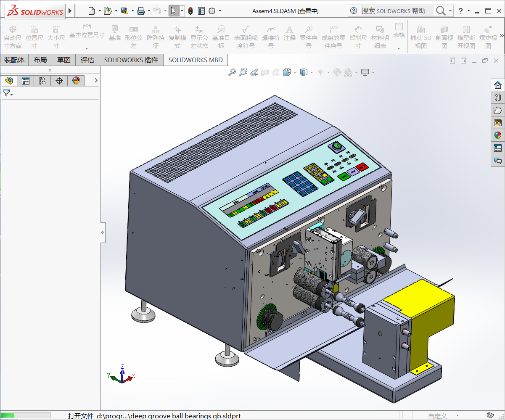Open the File Explorer task pane tab

(x=498, y=110)
